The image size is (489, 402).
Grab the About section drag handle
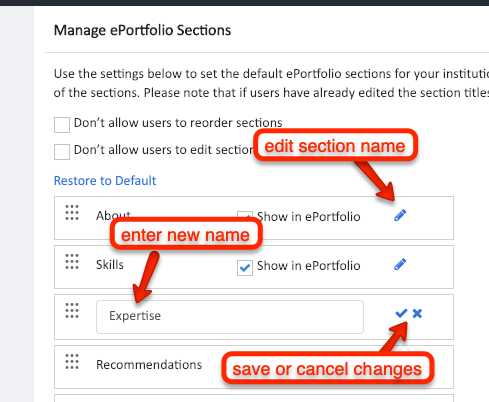(x=72, y=213)
